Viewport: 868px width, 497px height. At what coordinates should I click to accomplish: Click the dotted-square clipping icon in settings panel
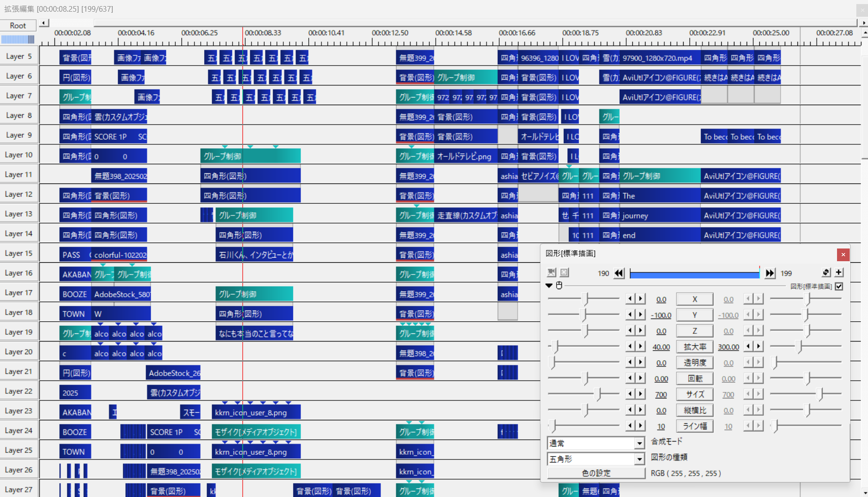[x=564, y=272]
